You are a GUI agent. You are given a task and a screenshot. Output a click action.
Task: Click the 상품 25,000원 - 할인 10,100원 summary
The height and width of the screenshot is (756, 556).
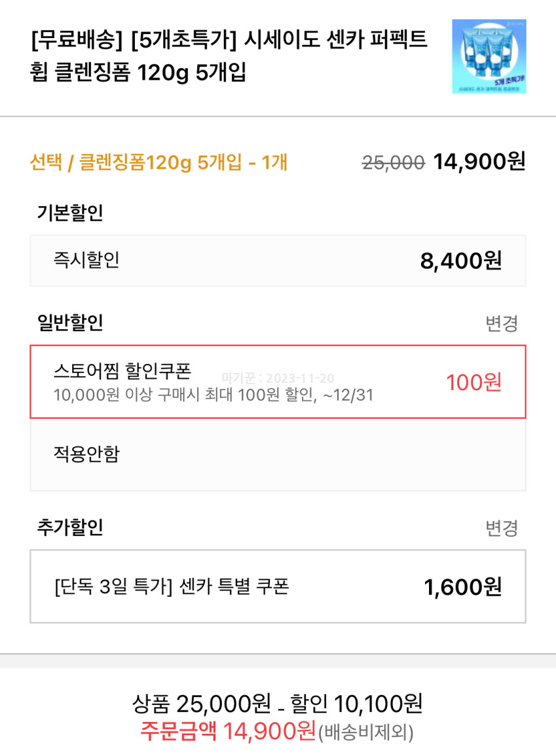(x=278, y=704)
